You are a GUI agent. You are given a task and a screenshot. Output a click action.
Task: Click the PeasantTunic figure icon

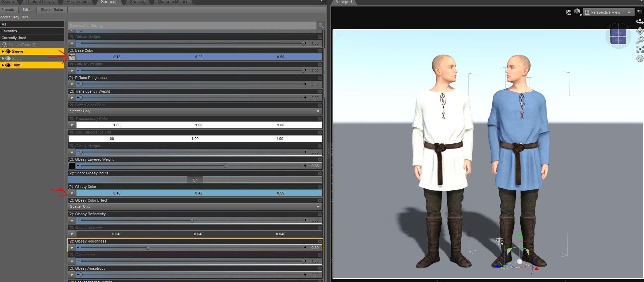pos(4,45)
